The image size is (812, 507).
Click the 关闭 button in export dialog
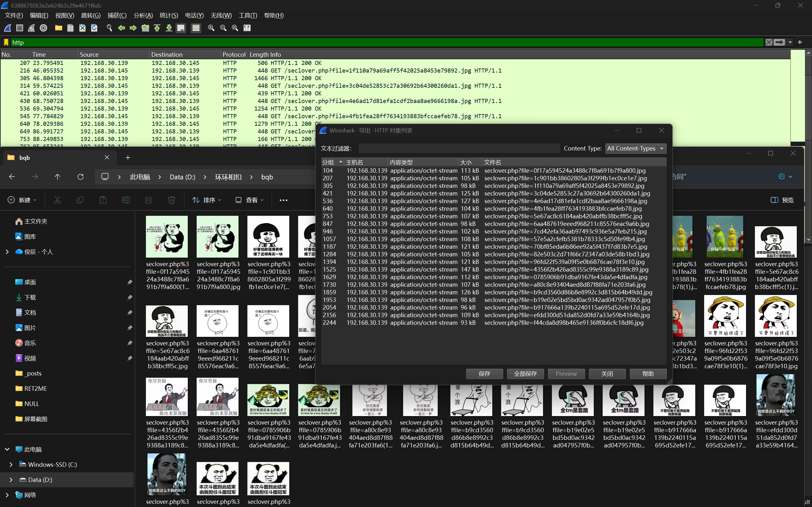coord(607,374)
